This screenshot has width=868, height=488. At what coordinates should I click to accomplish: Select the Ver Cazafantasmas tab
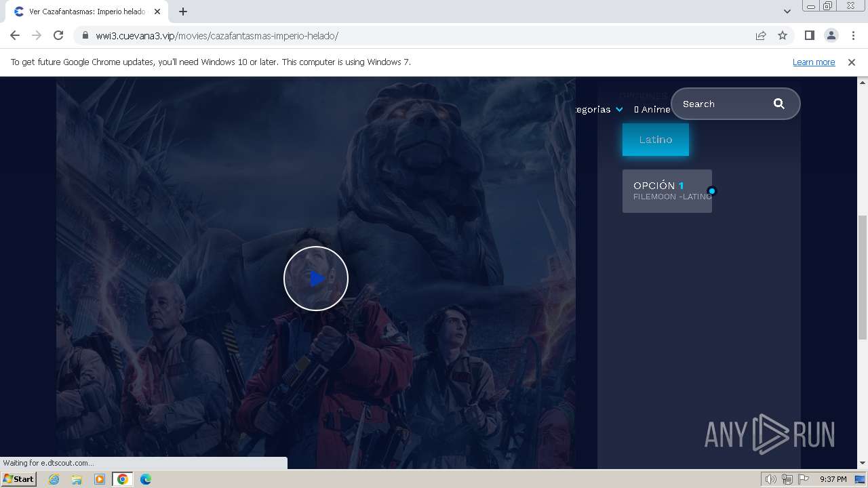point(87,12)
